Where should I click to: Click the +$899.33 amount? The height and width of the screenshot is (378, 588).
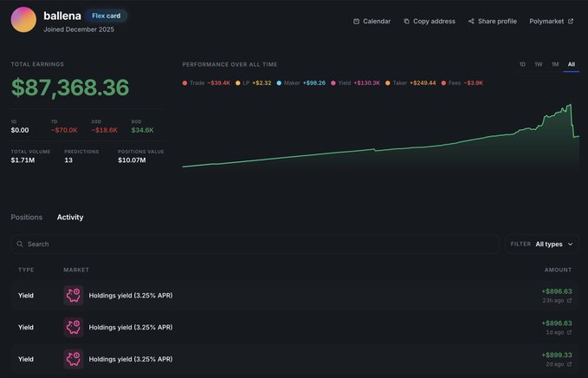pyautogui.click(x=557, y=355)
